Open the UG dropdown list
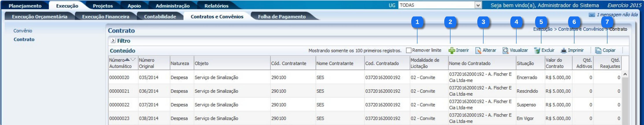The height and width of the screenshot is (125, 644). coord(478,5)
